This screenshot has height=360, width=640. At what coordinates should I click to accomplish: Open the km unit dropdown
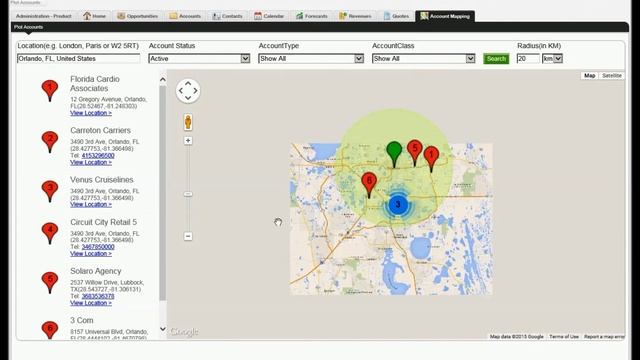(x=552, y=59)
